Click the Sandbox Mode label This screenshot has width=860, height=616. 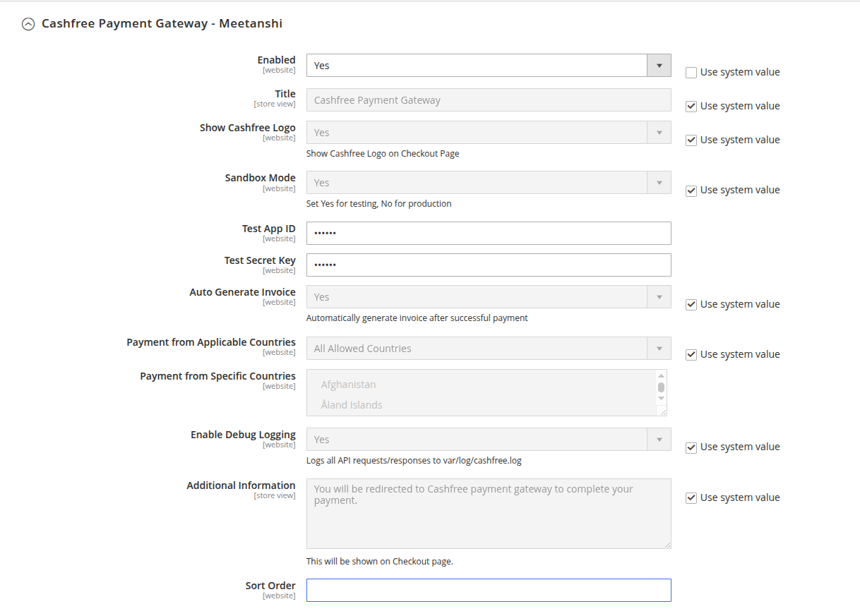point(261,178)
